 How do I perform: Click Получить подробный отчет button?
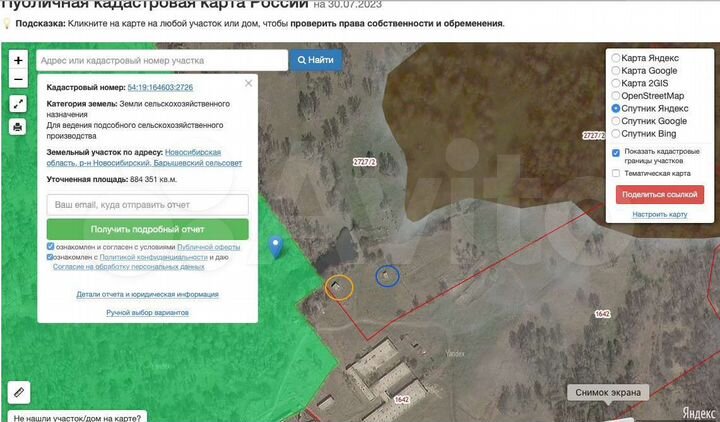coord(147,229)
